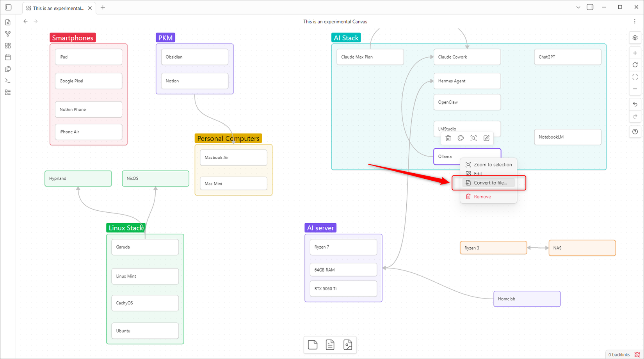This screenshot has height=359, width=644.
Task: Toggle the left sidebar
Action: [8, 7]
